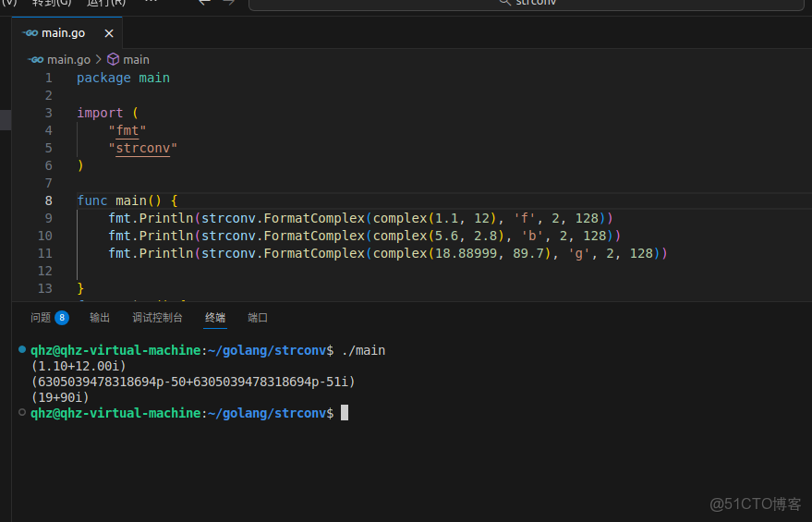812x522 pixels.
Task: Click main.go file in the breadcrumb path
Action: [68, 59]
